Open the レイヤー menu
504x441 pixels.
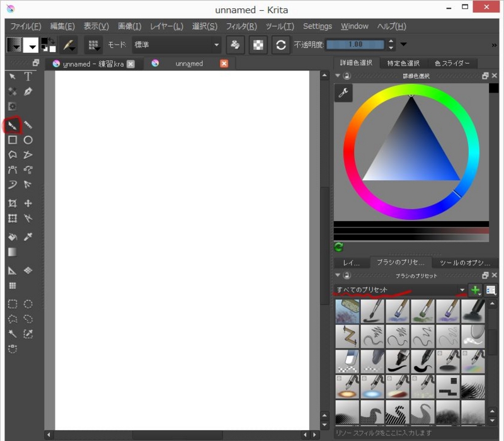[x=166, y=26]
